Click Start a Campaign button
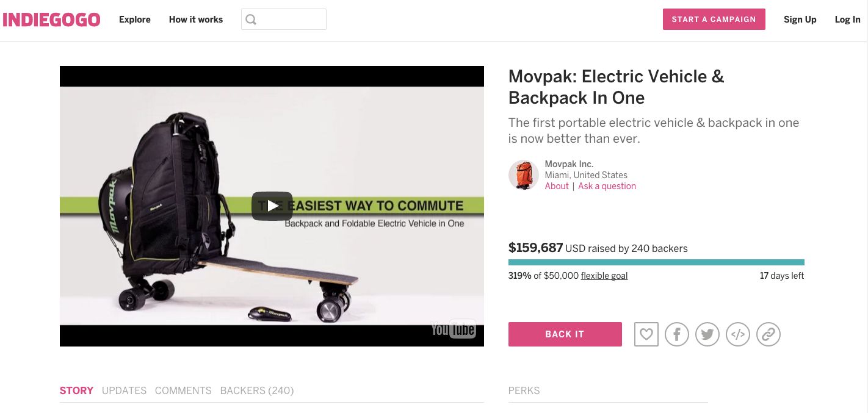 (714, 20)
